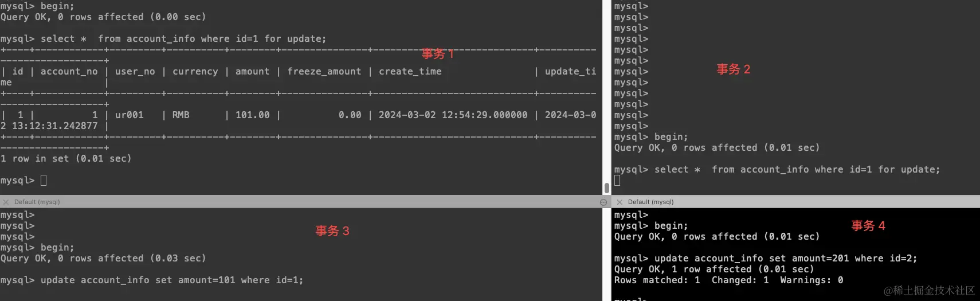Screen dimensions: 980x301
Task: Activate the gray Default (mysql) pane title
Action: click(37, 202)
